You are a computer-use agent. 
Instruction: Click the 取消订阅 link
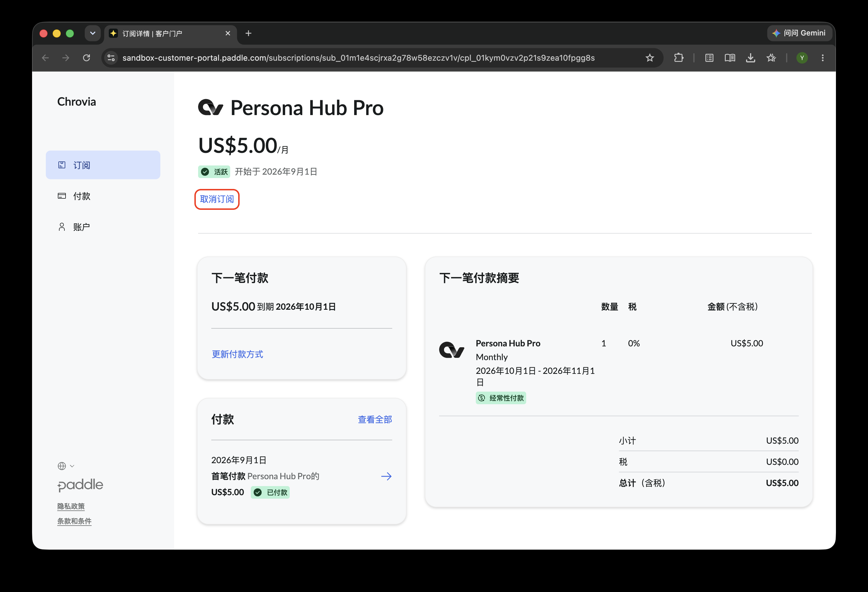click(x=217, y=199)
